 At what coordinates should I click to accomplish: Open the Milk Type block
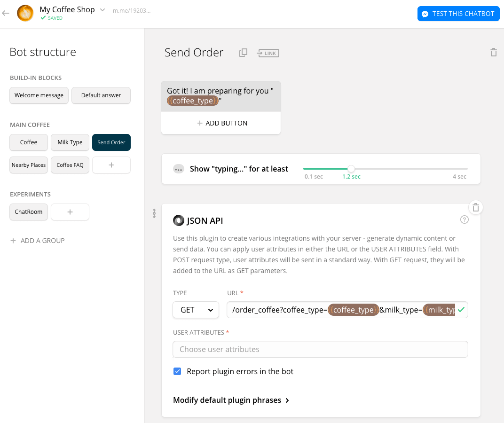(70, 142)
